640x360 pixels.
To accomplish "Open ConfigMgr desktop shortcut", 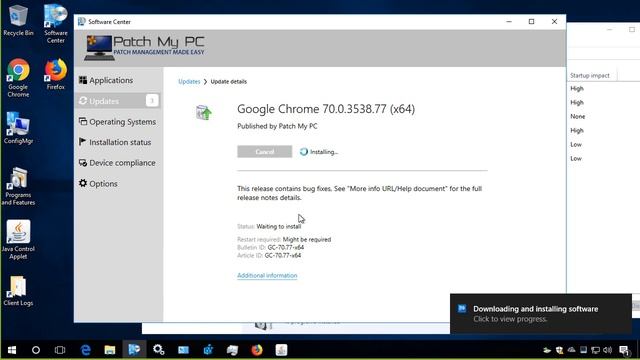I will pos(18,128).
